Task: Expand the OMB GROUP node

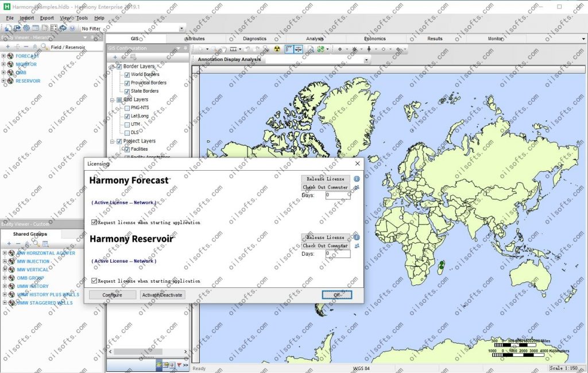Action: tap(5, 278)
